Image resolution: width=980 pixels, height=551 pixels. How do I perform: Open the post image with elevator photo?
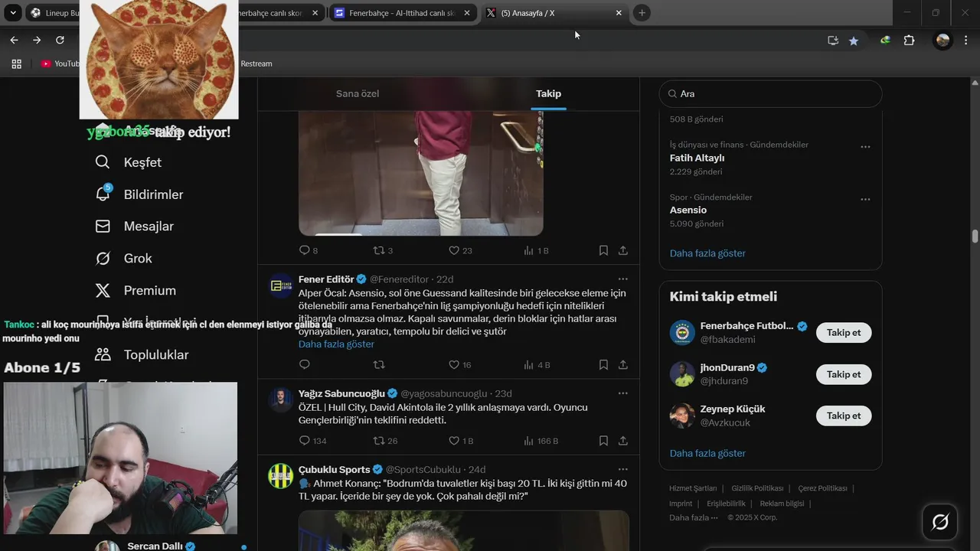421,173
